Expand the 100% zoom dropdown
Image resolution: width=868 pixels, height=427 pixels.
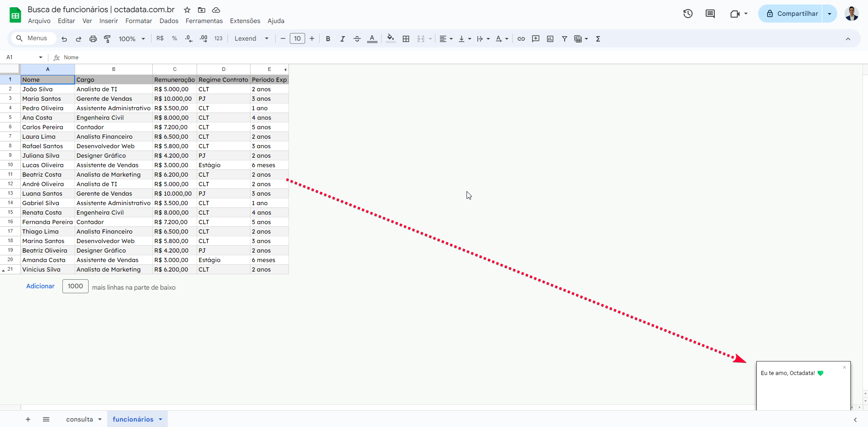pos(132,39)
